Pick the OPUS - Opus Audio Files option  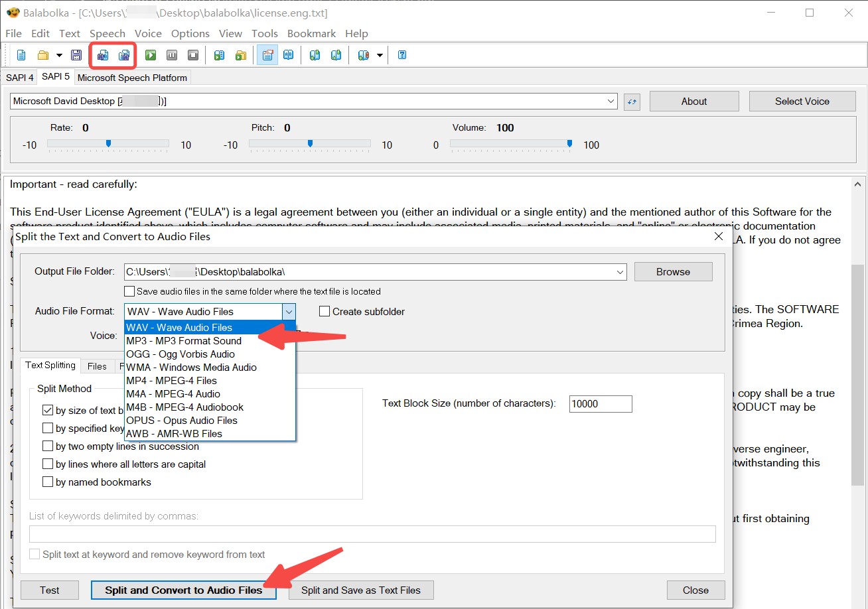[210, 421]
